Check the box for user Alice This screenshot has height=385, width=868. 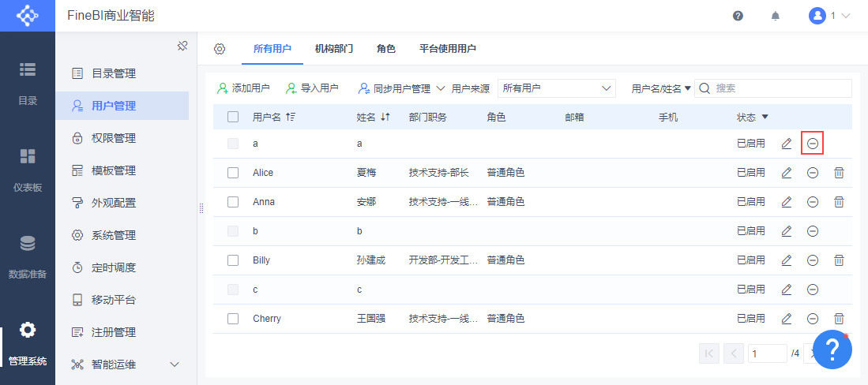tap(233, 173)
